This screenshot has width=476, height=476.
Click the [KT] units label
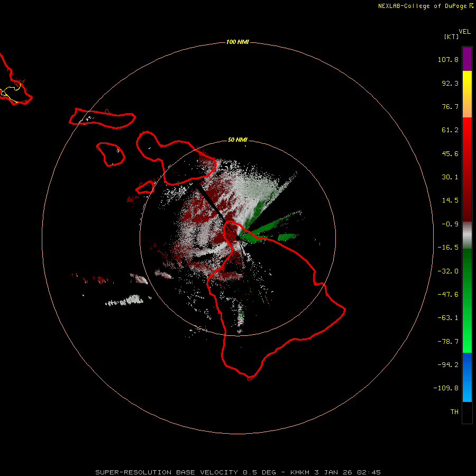(451, 36)
